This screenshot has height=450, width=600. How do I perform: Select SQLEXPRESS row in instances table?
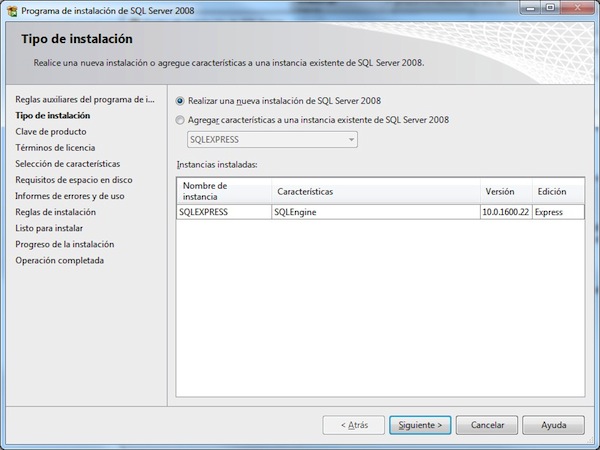(380, 212)
